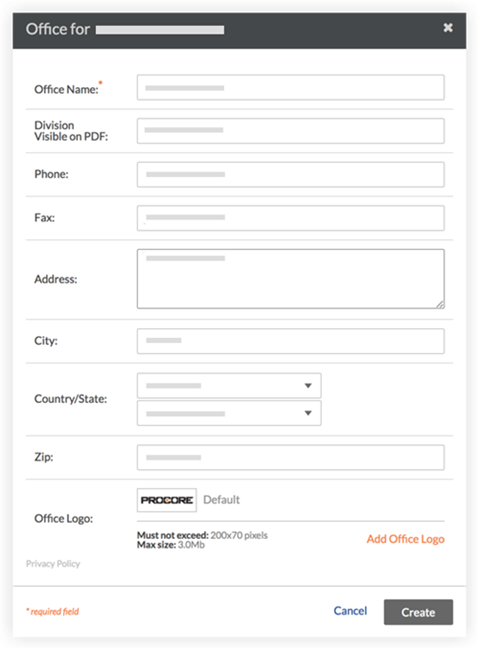
Task: Click the Address text area resize handle
Action: [x=440, y=304]
